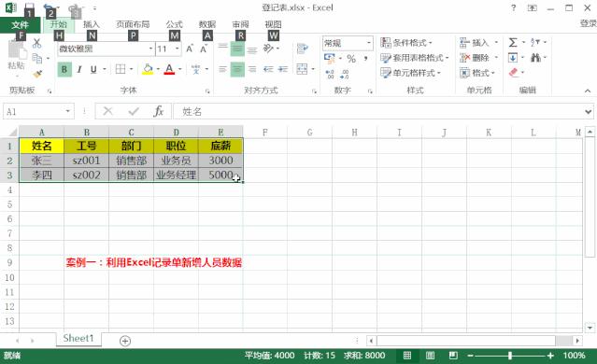Switch to Page Layout view in status bar
This screenshot has height=364, width=597.
point(431,356)
